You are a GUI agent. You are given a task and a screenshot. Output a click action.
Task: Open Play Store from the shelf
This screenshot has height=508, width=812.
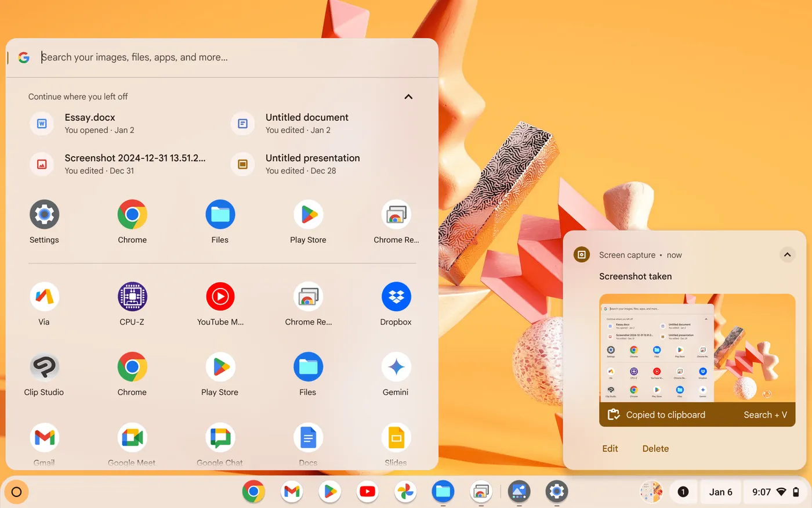329,492
